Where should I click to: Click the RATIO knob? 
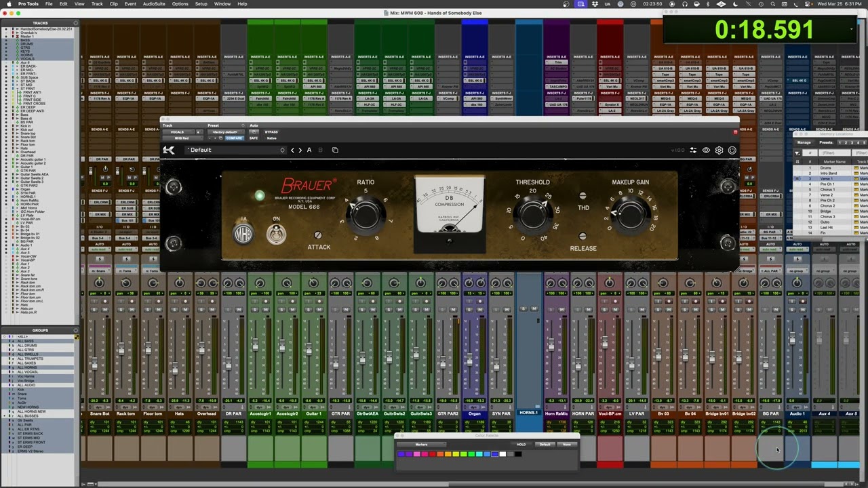tap(366, 215)
